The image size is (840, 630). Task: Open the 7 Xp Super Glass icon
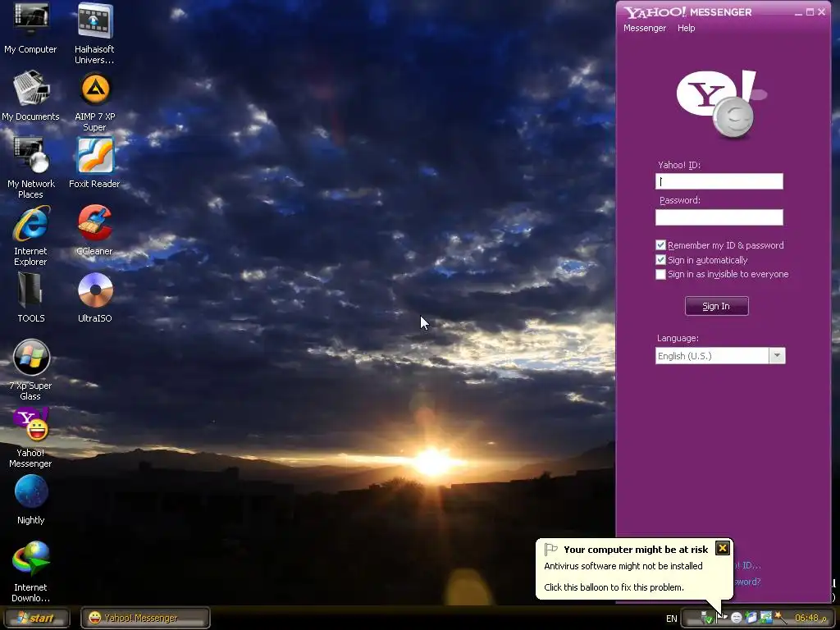[30, 370]
